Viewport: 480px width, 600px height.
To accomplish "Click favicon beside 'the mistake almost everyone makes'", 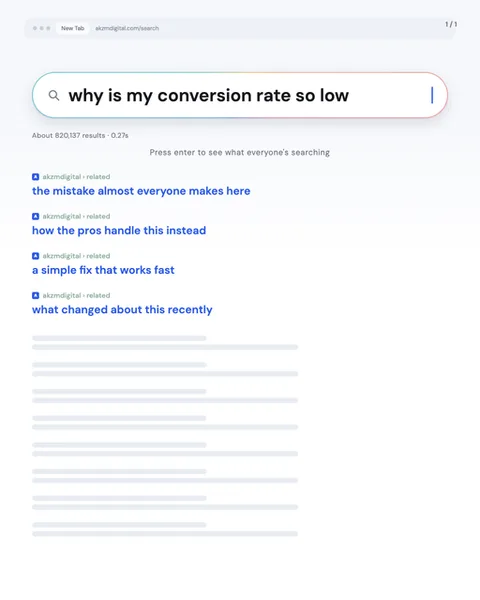I will [36, 177].
